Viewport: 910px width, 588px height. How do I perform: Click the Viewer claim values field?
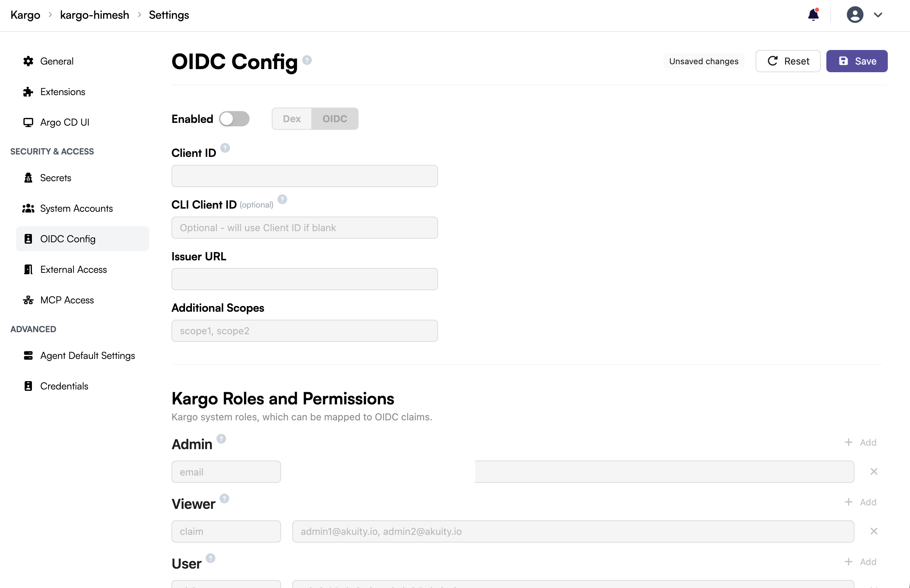coord(573,531)
